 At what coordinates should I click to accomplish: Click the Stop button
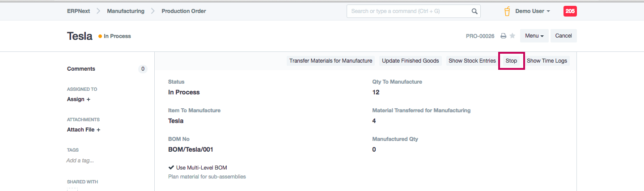511,61
